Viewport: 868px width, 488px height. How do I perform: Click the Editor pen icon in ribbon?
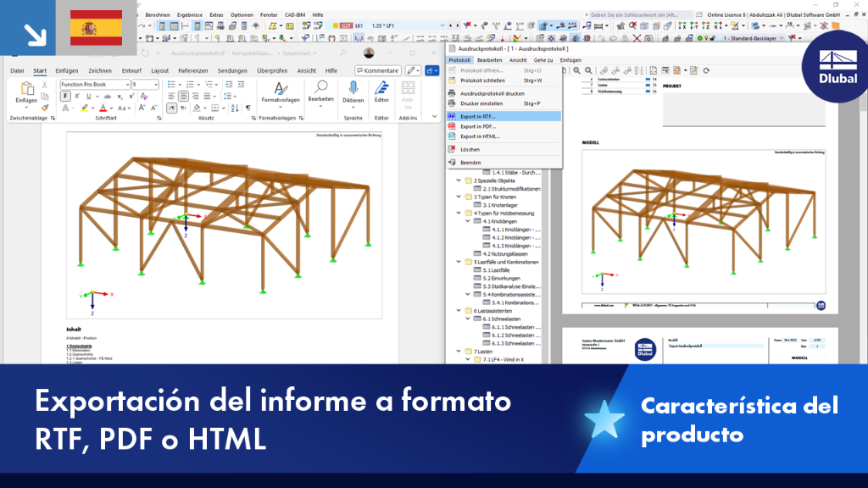coord(381,88)
